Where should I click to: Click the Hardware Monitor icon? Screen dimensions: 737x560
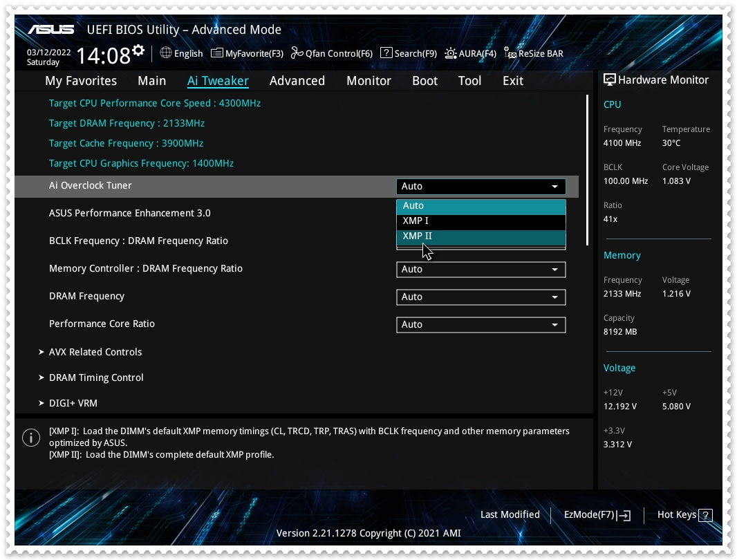609,80
